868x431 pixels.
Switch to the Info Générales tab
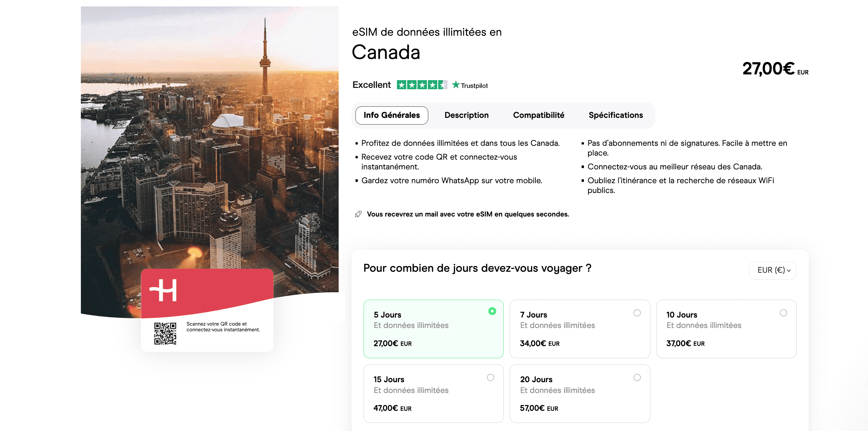[392, 115]
